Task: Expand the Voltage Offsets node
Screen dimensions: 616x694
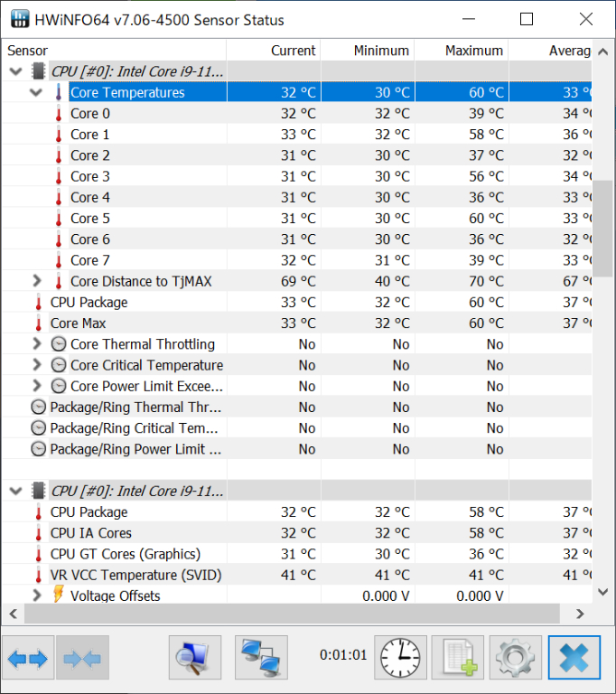Action: point(37,596)
